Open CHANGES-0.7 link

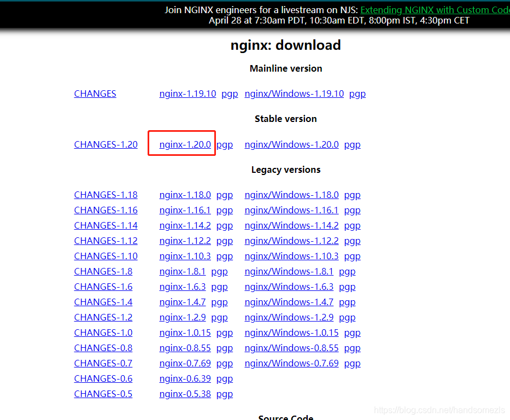point(103,363)
